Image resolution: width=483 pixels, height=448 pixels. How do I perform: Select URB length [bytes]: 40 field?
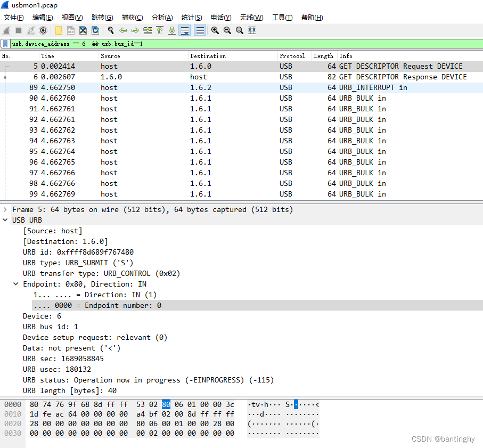coord(70,391)
